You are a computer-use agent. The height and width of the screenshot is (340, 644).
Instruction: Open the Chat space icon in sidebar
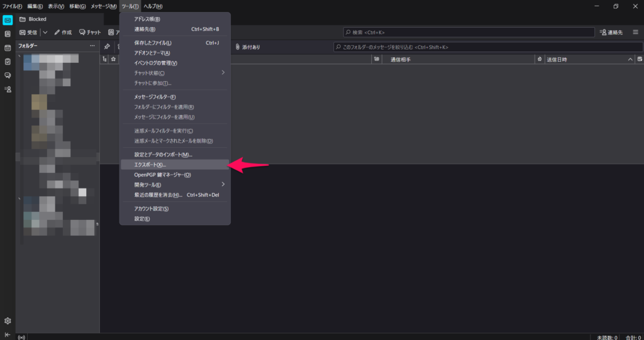[x=8, y=75]
